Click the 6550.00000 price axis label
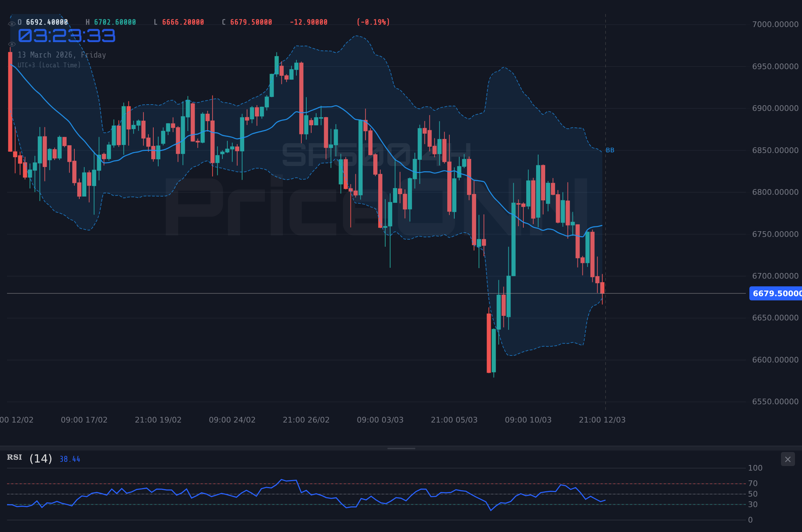The height and width of the screenshot is (532, 802). click(775, 402)
